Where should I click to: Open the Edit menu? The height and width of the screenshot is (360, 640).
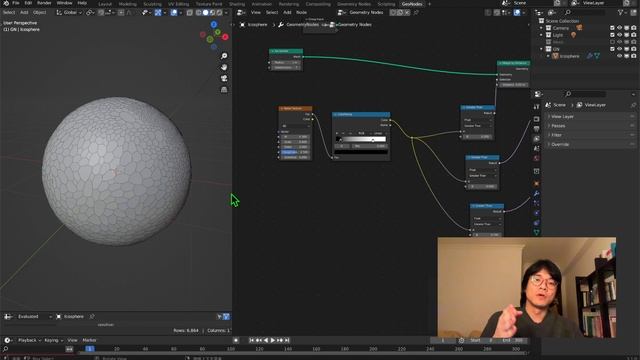click(28, 3)
